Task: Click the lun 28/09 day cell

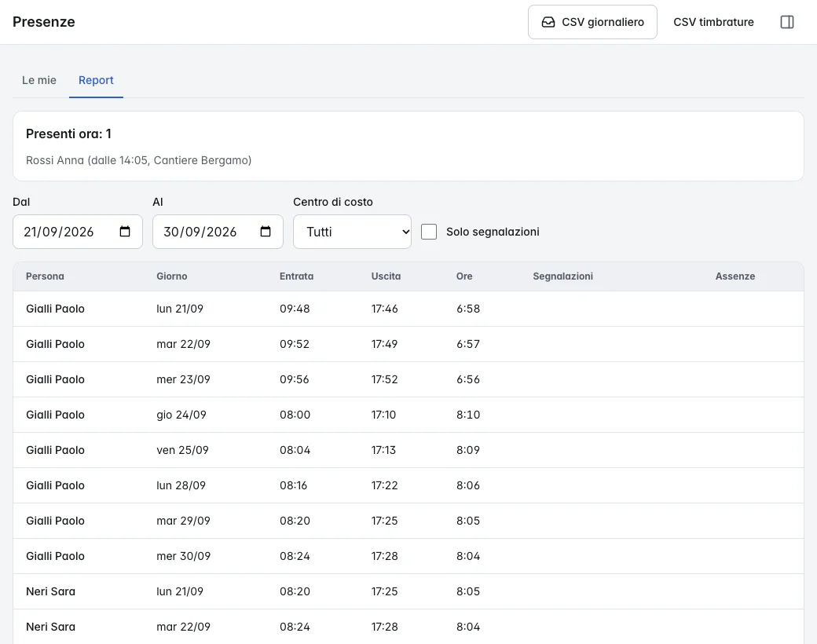Action: (181, 486)
